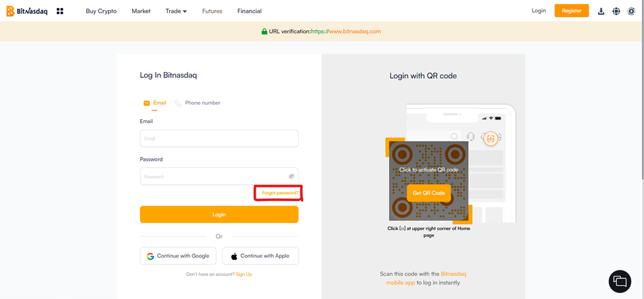644x299 pixels.
Task: Open the Buy Crypto menu item
Action: [101, 11]
